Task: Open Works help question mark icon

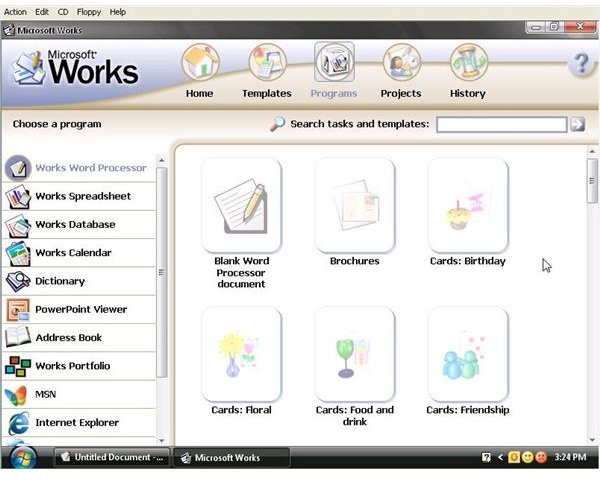Action: click(581, 63)
